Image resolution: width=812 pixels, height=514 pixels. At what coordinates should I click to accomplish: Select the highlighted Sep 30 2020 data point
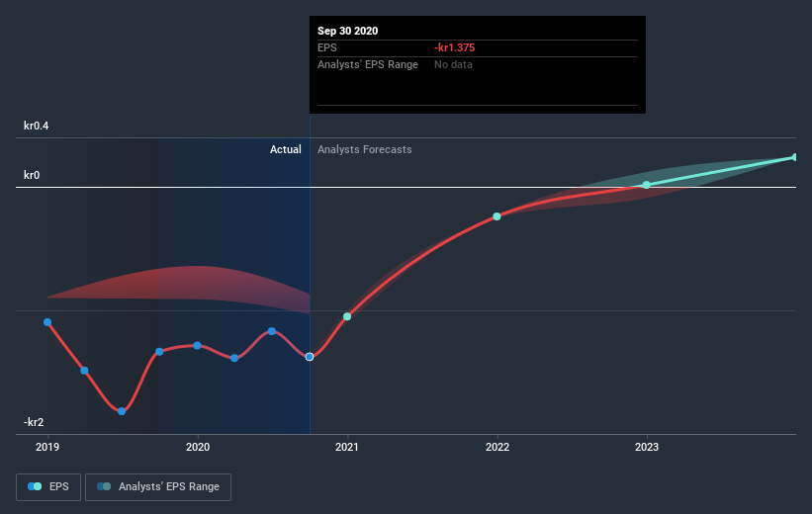point(310,357)
